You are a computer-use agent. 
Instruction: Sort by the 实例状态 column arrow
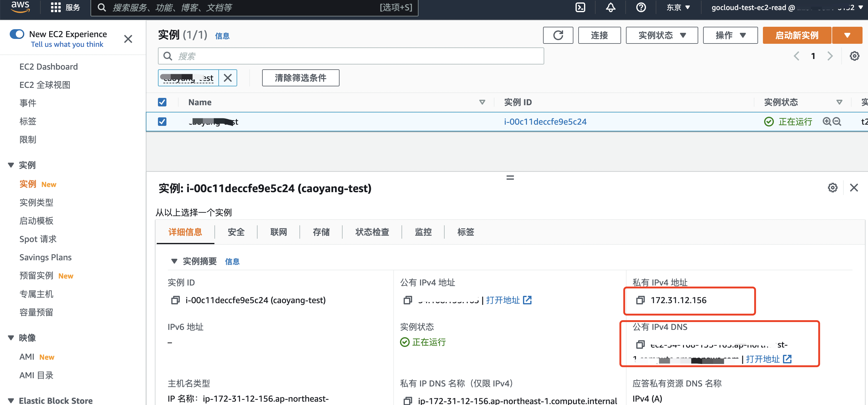pos(839,102)
